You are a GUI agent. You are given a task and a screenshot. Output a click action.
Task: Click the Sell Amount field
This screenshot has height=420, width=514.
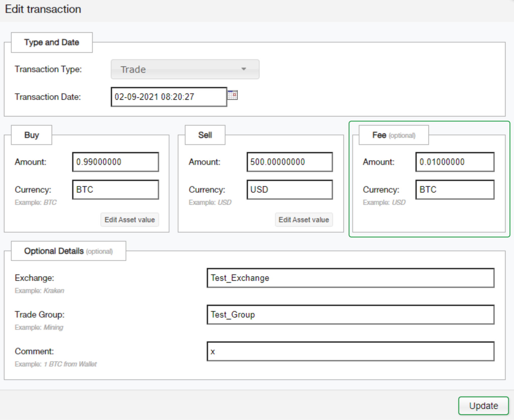click(290, 162)
